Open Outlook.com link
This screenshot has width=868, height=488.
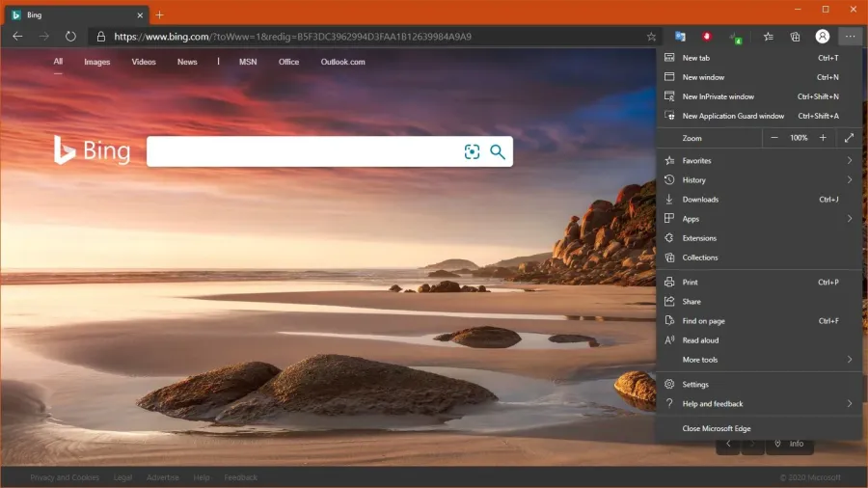[342, 62]
